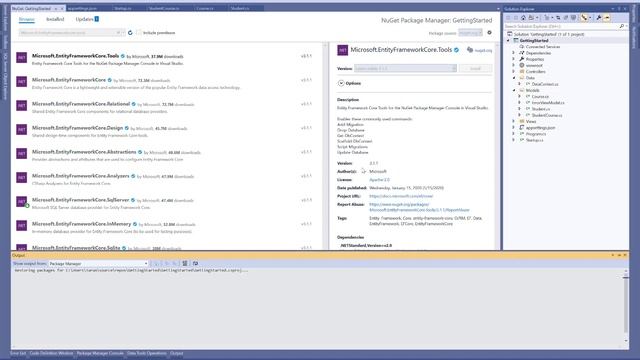Collapse the Data folder

pos(513,78)
